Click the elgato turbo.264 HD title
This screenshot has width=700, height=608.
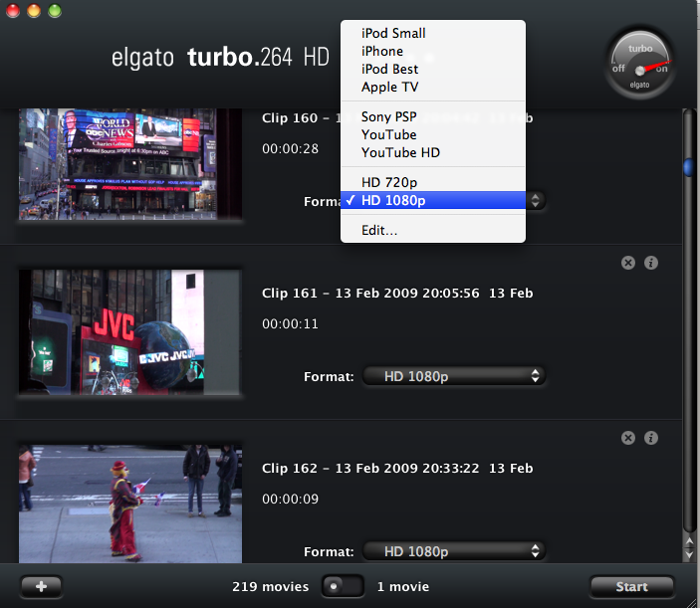[x=220, y=57]
